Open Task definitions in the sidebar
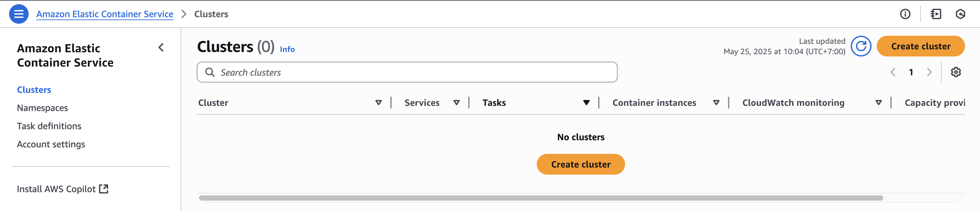 pos(49,126)
